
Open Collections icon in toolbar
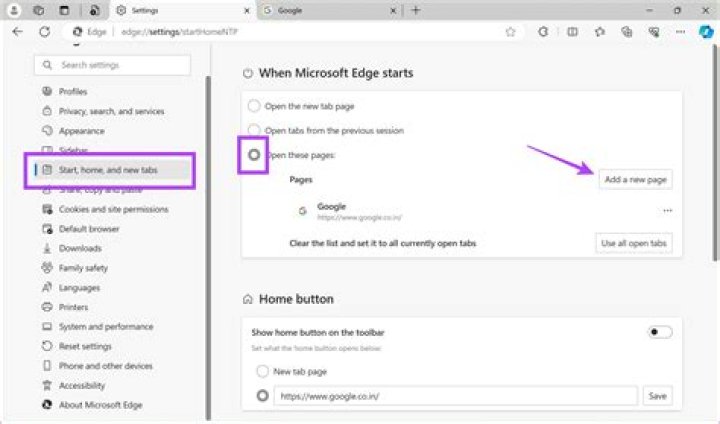(x=626, y=32)
